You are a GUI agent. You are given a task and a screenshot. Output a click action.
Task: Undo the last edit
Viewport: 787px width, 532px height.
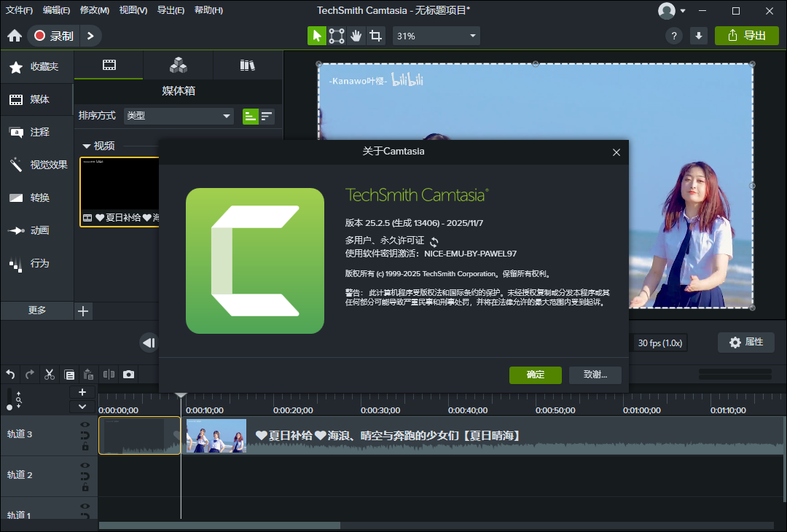pos(10,375)
